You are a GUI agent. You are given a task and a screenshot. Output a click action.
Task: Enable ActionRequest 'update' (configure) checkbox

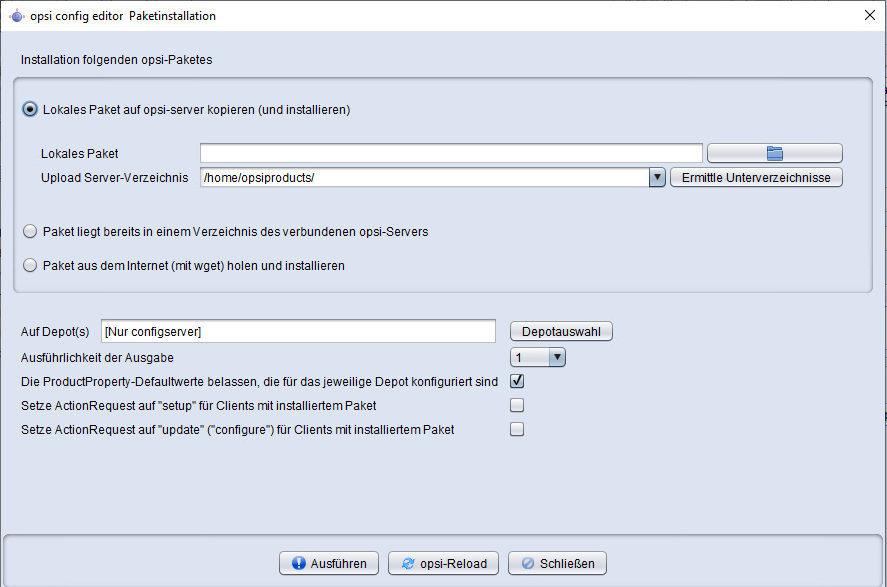(517, 429)
